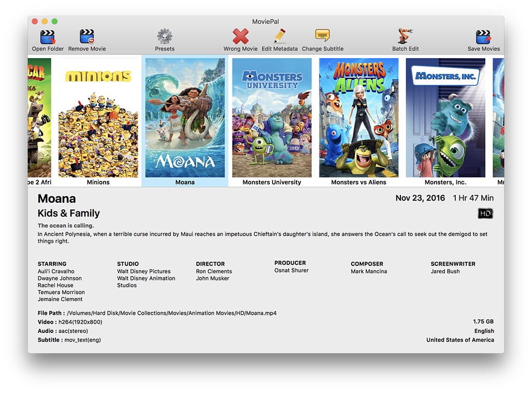Viewport: 532px width, 393px height.
Task: Click the Minions title label under poster
Action: (98, 182)
